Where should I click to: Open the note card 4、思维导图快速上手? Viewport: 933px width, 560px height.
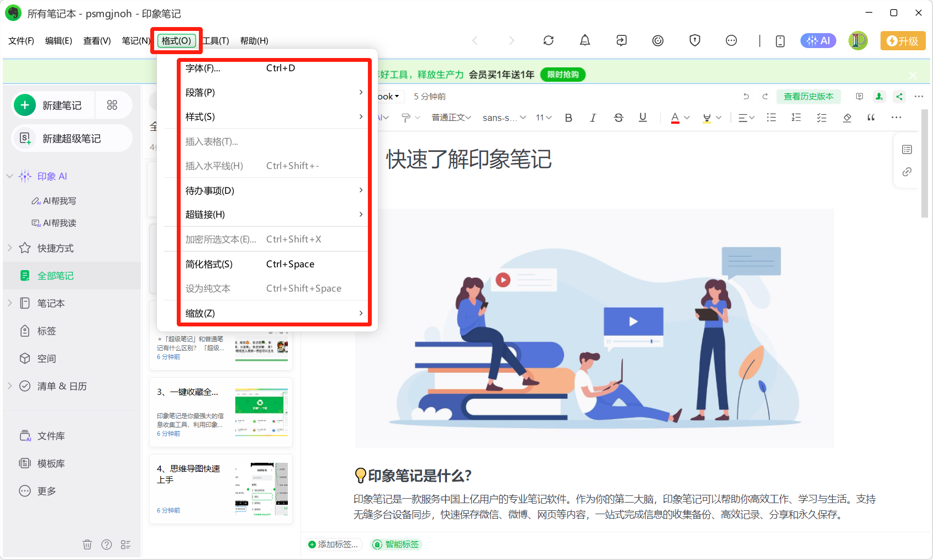click(x=221, y=489)
